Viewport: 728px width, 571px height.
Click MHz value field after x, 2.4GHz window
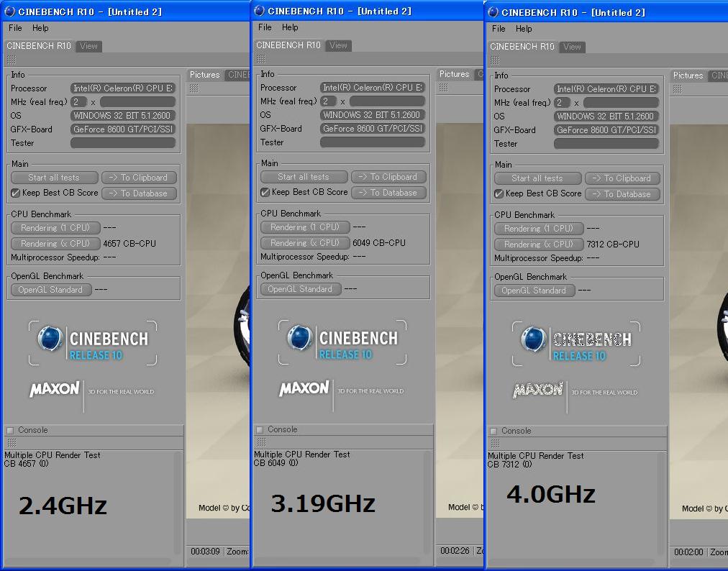[138, 102]
